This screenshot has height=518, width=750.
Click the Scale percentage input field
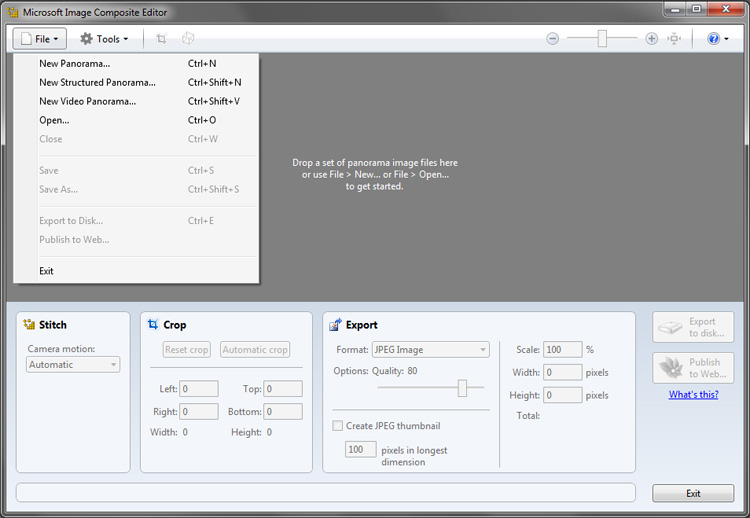click(x=562, y=350)
